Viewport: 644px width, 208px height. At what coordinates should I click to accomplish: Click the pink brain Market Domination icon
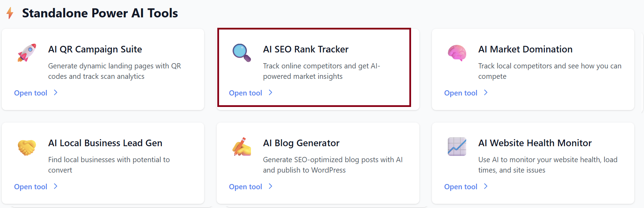[x=457, y=53]
